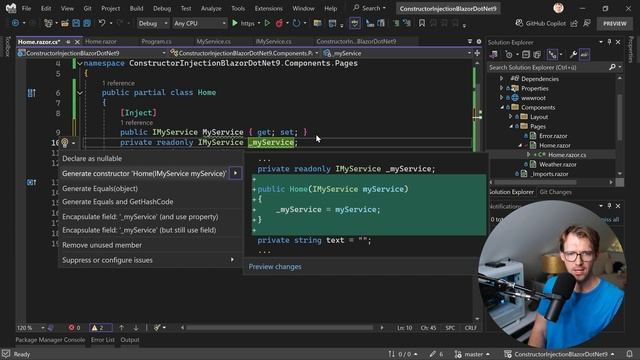The image size is (640, 360).
Task: Select Weather.razor in Solution Explorer
Action: (558, 164)
